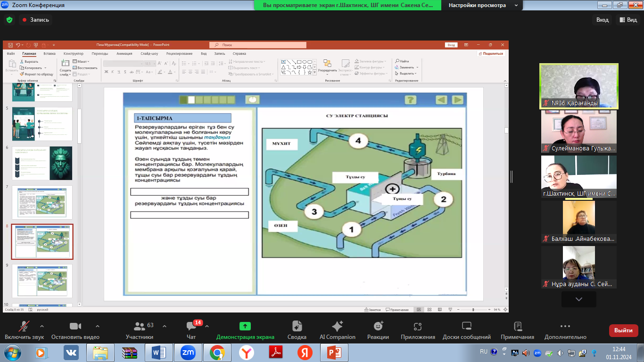Open the Whiteboards (Доски сообщений) icon
Screen dimensions: 644x362
[x=466, y=330]
